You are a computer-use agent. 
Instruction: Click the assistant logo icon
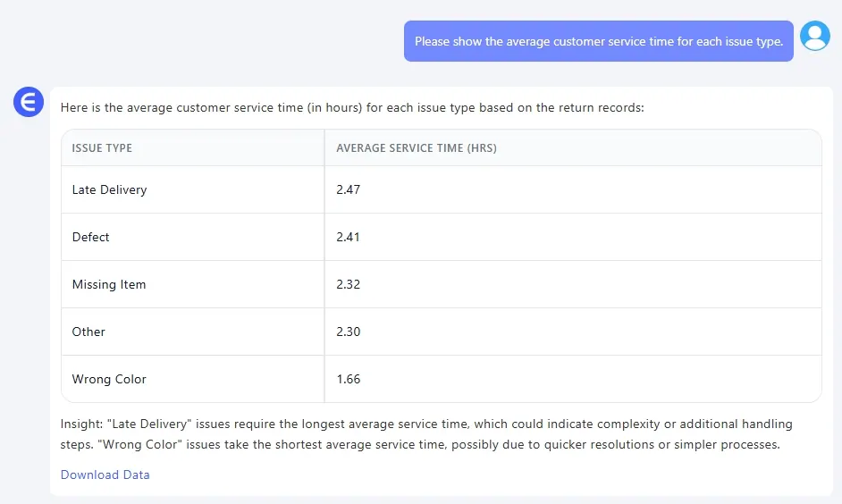[29, 102]
